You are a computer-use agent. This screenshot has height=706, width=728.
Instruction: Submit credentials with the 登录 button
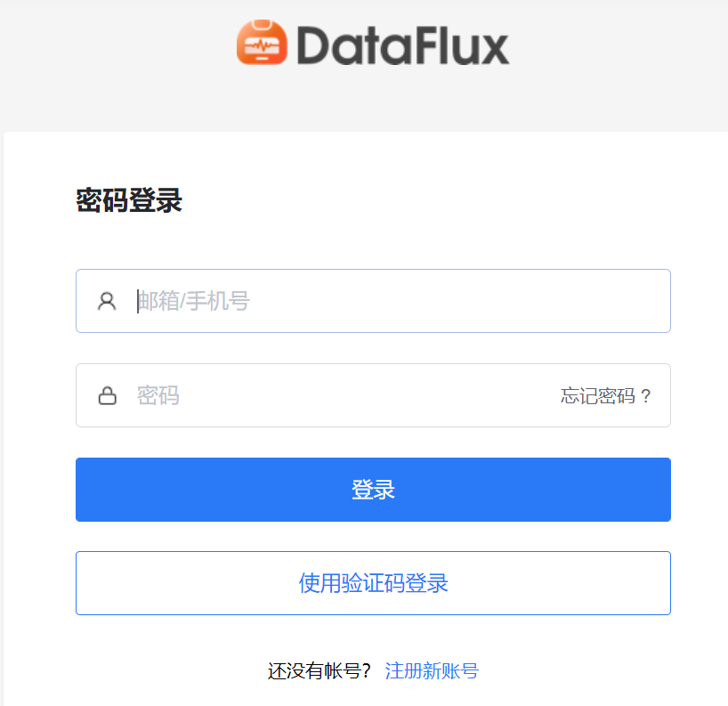coord(372,489)
